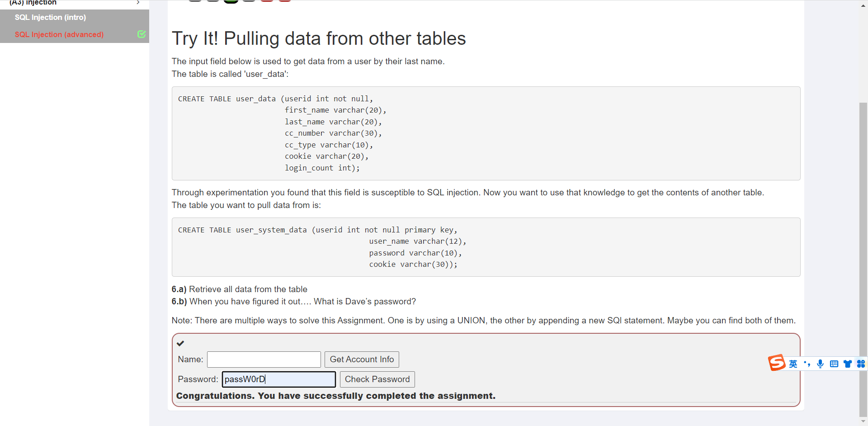This screenshot has width=868, height=426.
Task: Click the 'cc_number varchar(30),' code line
Action: [x=333, y=133]
